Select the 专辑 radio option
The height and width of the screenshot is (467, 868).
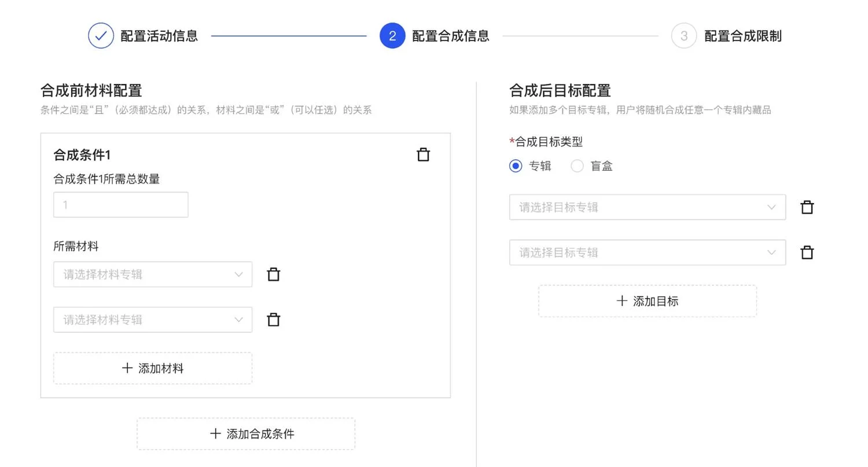click(515, 166)
